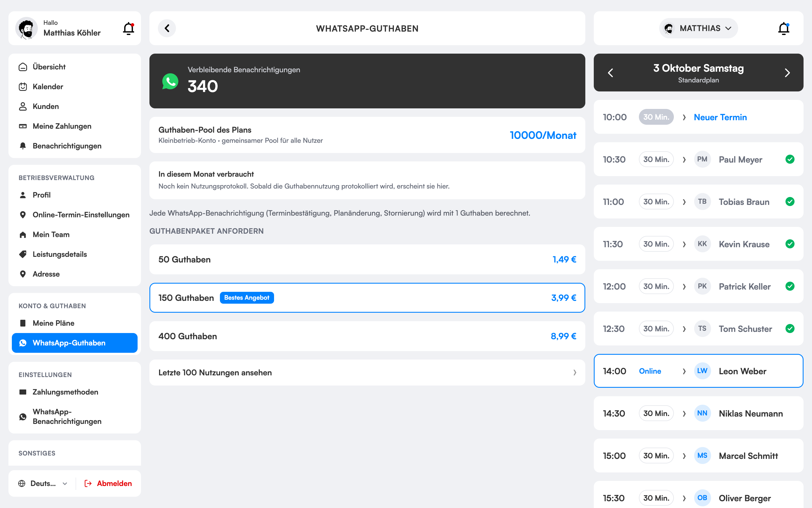Open the 12:30 Tom Schuster appointment
812x508 pixels.
(698, 329)
